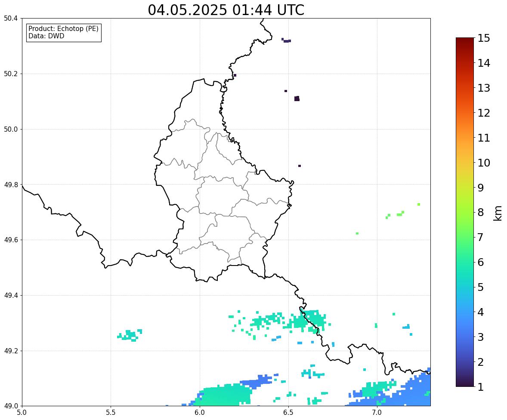Image resolution: width=507 pixels, height=420 pixels.
Task: Click the latitude axis label 49.6
Action: (x=10, y=240)
